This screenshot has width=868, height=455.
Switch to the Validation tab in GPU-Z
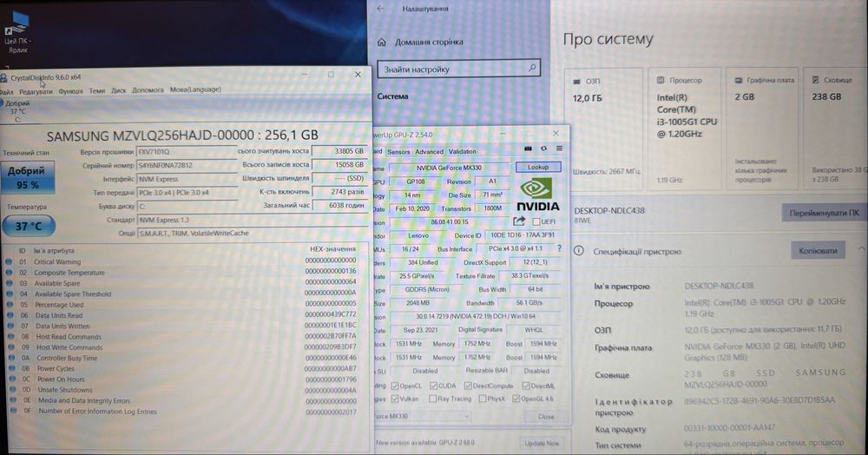coord(463,151)
